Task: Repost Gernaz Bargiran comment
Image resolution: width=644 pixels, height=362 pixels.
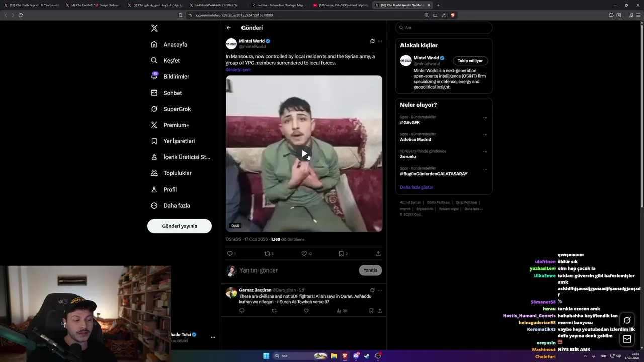Action: coord(274,311)
